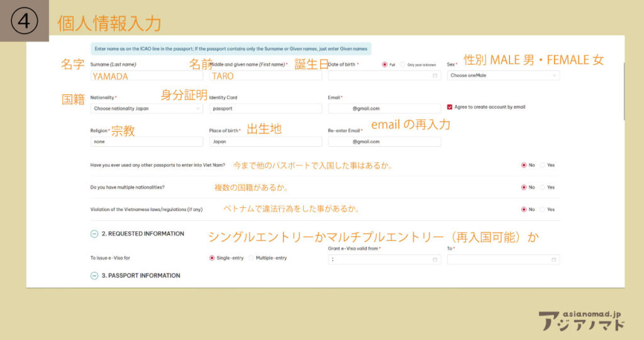Select Full date of birth option
Screen dimensions: 644x340
tap(384, 64)
